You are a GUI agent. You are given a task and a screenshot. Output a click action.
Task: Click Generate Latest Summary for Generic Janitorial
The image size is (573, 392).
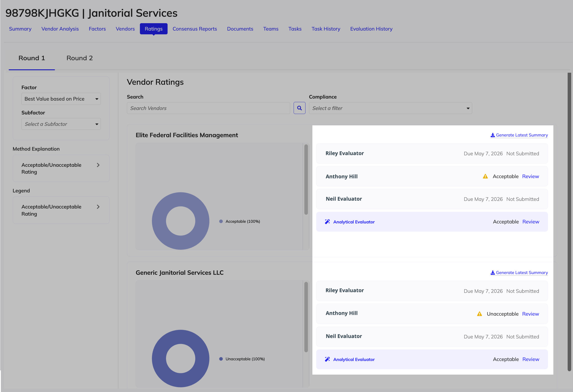click(519, 272)
